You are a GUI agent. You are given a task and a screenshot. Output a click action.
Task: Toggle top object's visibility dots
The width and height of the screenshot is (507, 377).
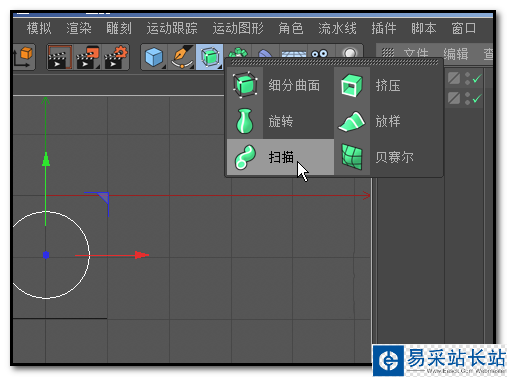click(467, 79)
